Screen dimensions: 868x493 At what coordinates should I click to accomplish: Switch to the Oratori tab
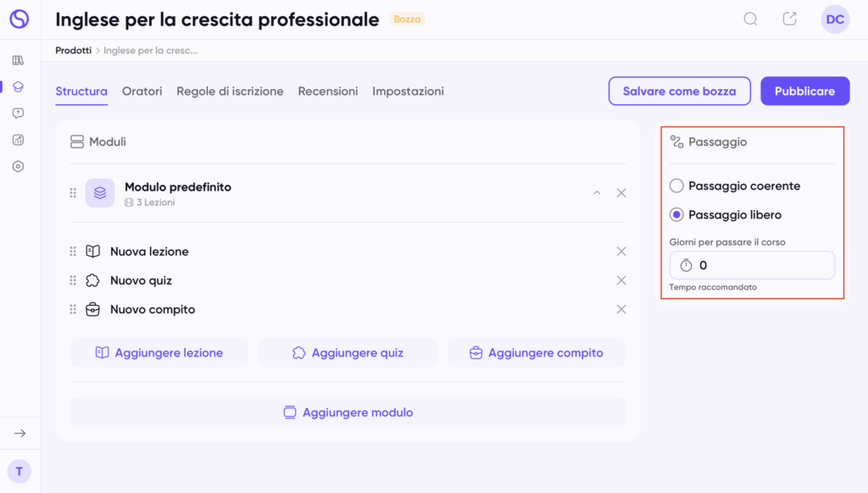click(142, 91)
